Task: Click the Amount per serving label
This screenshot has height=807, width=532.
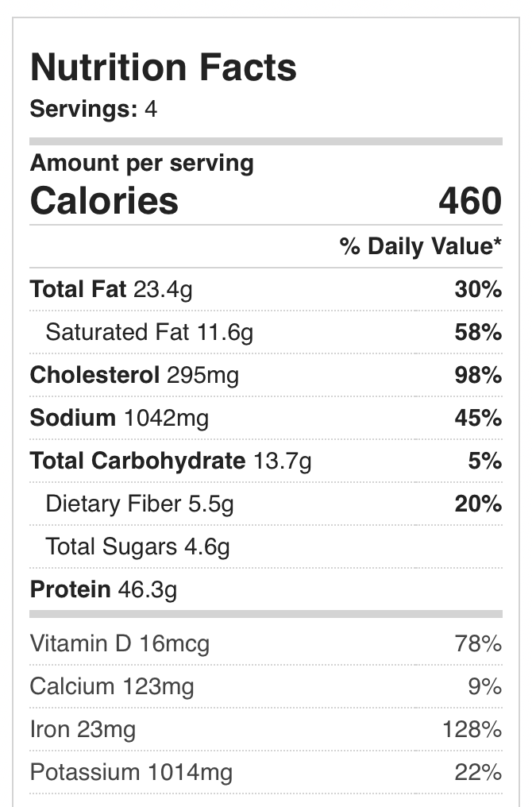Action: point(142,164)
